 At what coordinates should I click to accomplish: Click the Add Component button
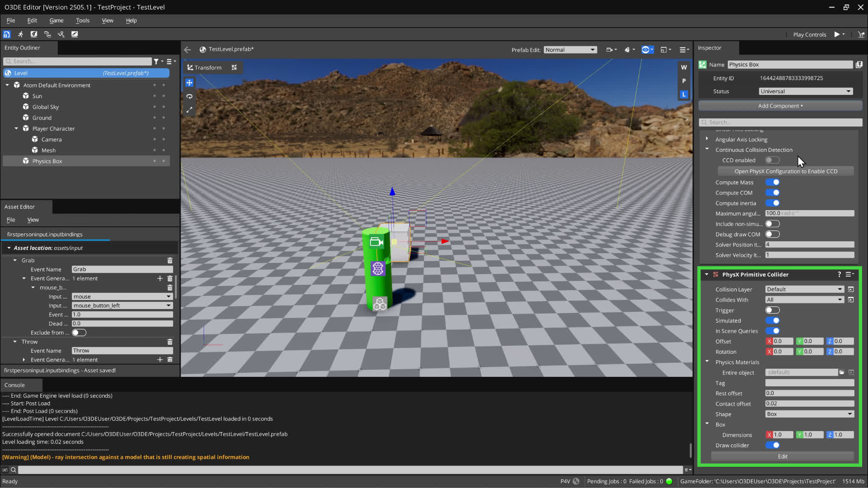pyautogui.click(x=780, y=106)
